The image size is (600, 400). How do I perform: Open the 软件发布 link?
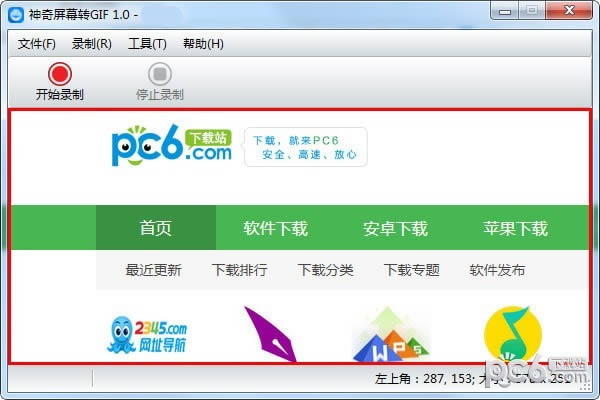pos(497,270)
